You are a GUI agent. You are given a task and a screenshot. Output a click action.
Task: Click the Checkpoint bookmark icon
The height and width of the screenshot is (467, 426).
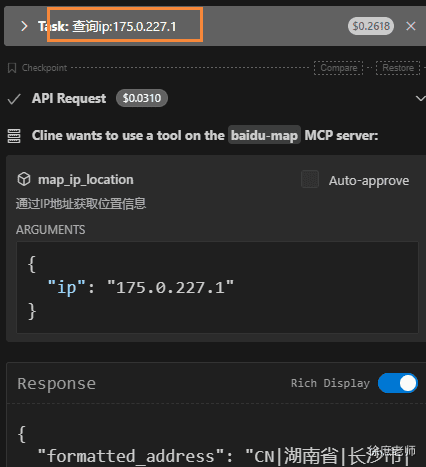pos(12,68)
